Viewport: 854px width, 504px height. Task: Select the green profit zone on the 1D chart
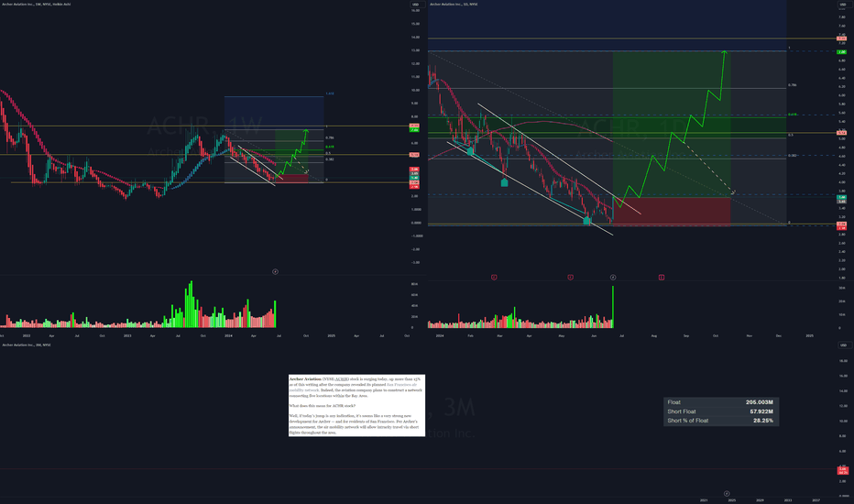(672, 124)
